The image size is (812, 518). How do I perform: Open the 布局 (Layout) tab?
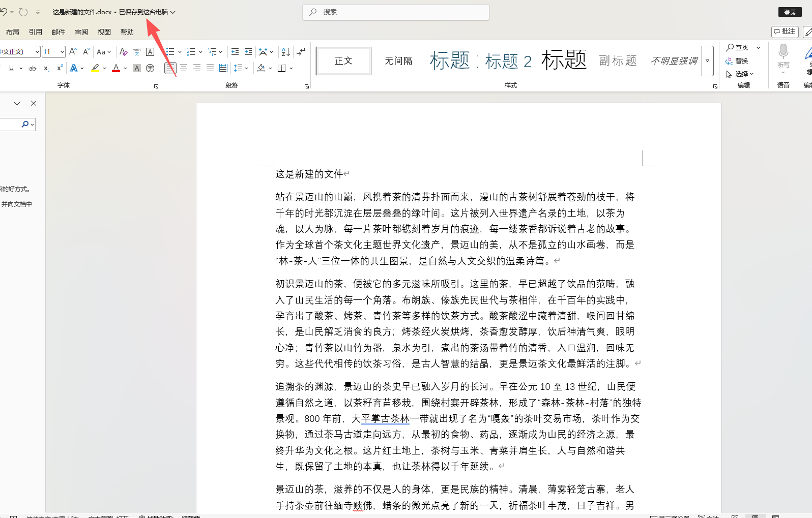coord(13,32)
